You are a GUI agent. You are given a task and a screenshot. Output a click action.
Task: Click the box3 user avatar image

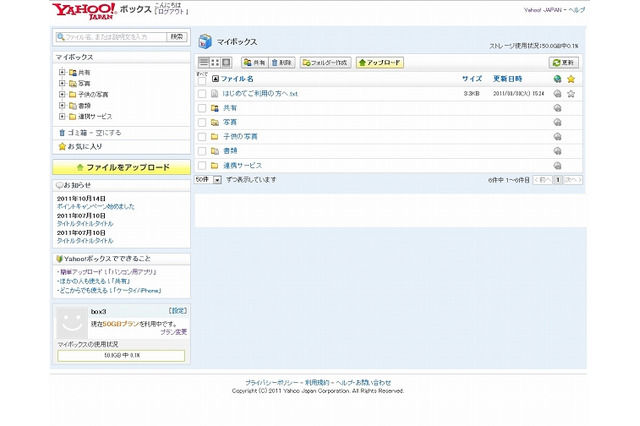72,323
